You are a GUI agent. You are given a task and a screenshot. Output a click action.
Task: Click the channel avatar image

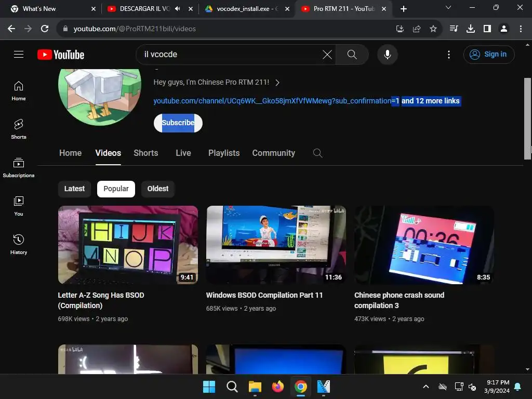100,97
